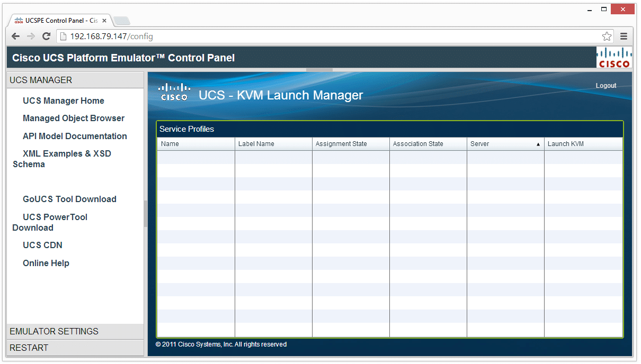Expand the RESTART section

point(29,348)
